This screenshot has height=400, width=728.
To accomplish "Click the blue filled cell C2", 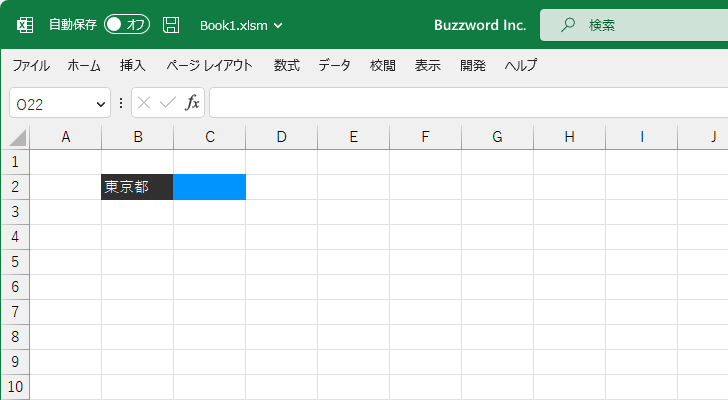I will coord(209,187).
